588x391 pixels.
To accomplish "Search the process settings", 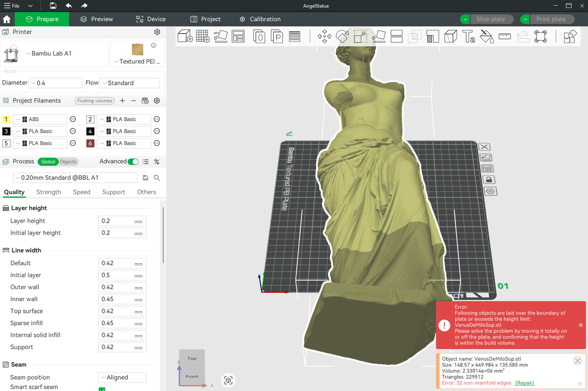I will pos(157,178).
